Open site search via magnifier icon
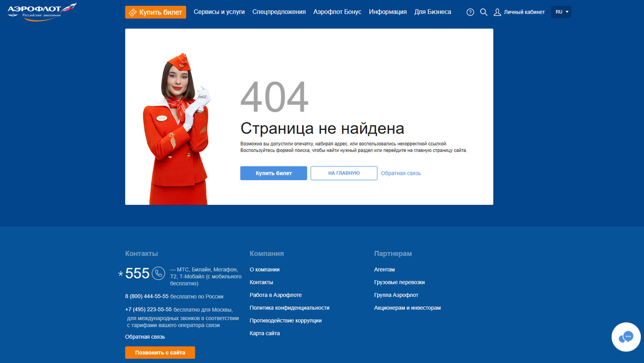The image size is (644, 363). [484, 12]
